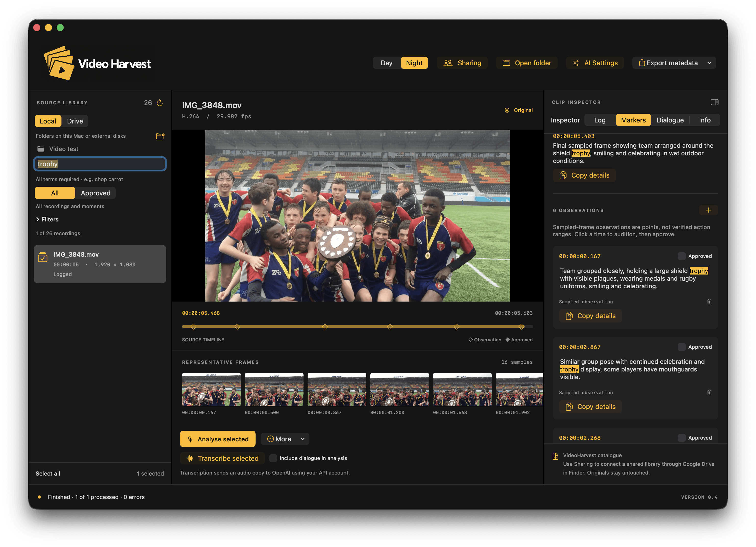Delete the 00:00:00.867 observation with trash icon
Screen dimensions: 756x547
click(709, 392)
